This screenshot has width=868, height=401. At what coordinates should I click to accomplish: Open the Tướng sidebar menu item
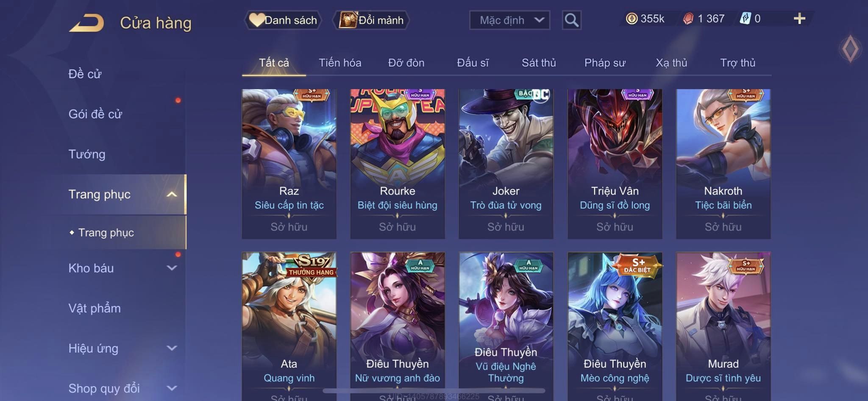(x=87, y=154)
